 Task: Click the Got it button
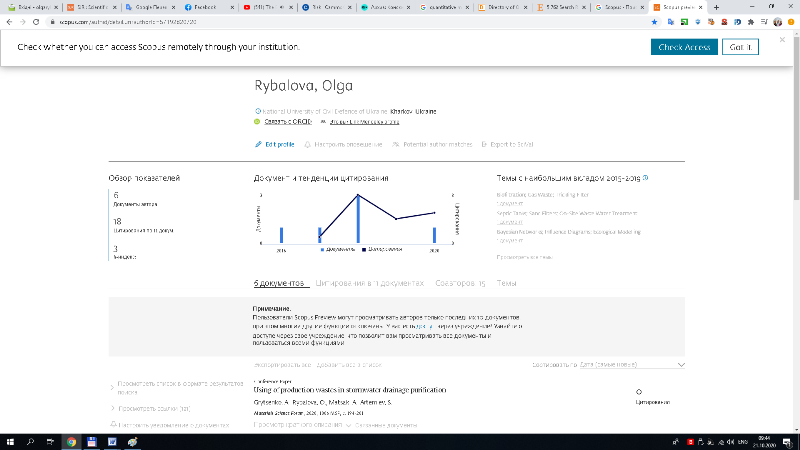(740, 47)
